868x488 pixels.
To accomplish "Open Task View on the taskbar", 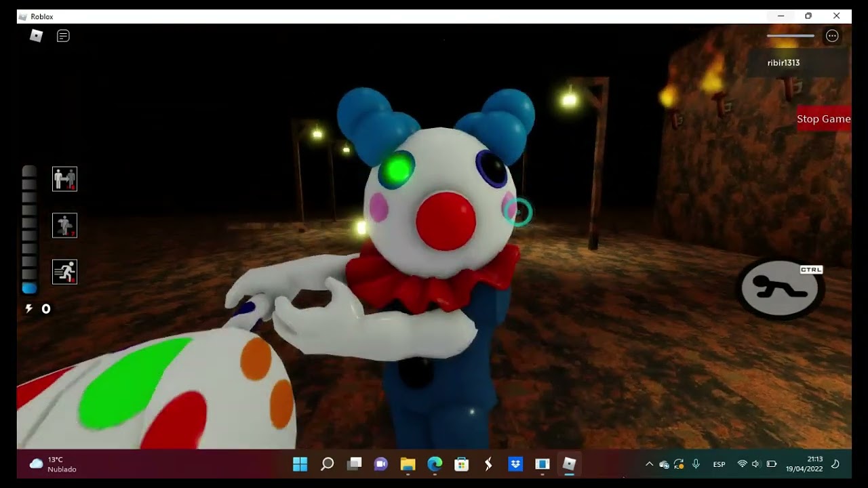I will (x=354, y=464).
